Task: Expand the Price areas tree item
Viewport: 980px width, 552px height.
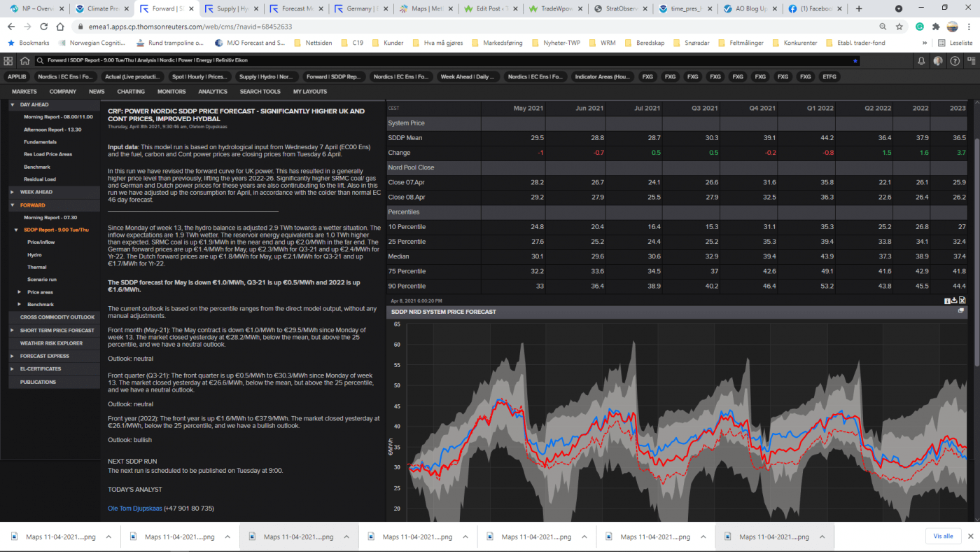Action: (38, 292)
